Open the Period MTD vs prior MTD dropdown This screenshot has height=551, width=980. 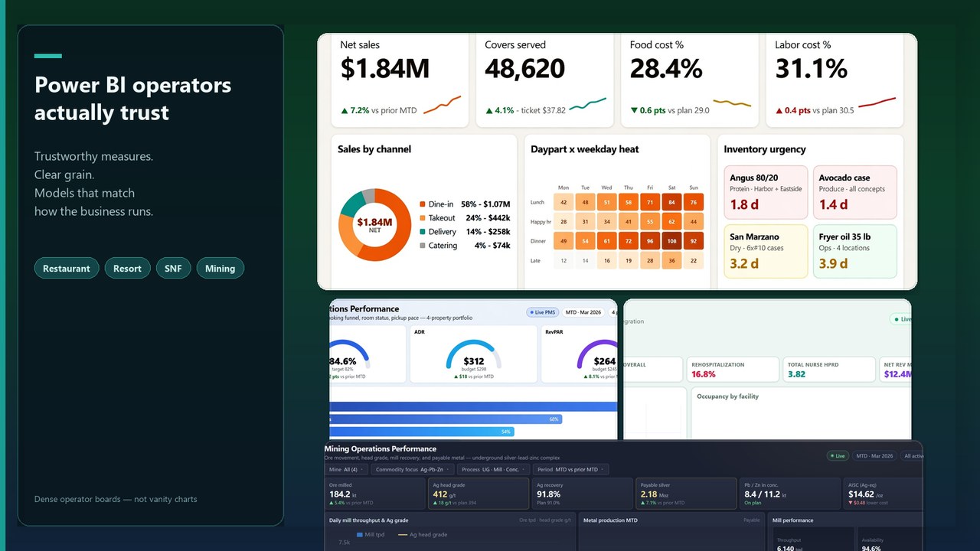click(x=571, y=469)
